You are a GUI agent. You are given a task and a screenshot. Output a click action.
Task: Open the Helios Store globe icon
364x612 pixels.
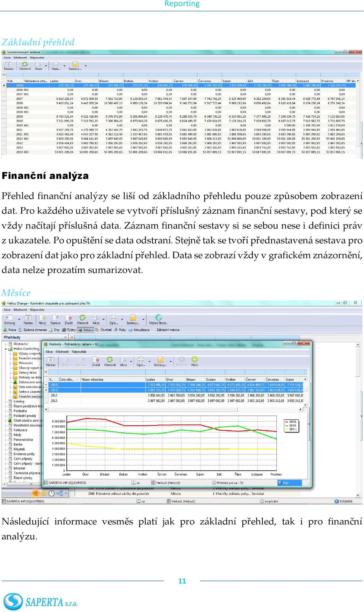158,318
